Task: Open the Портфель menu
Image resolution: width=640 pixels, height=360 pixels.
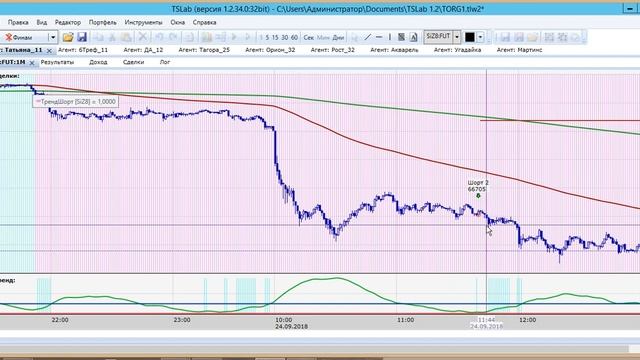Action: [x=102, y=22]
